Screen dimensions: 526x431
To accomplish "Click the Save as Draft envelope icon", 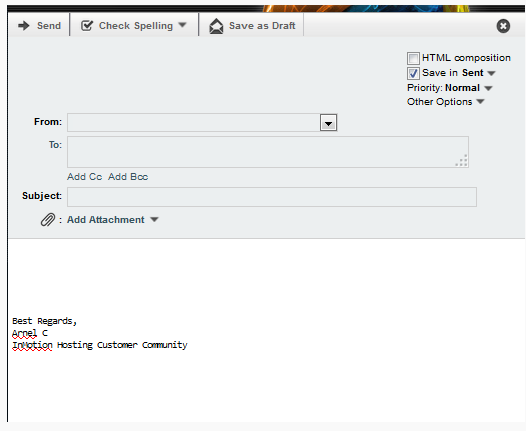I will point(216,26).
